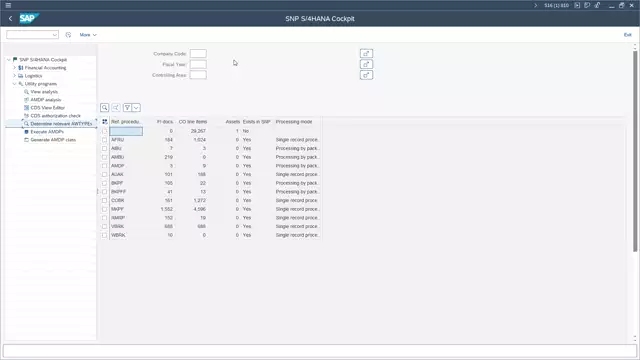Sort by the Ref. procedure column header
This screenshot has width=640, height=360.
tap(126, 122)
